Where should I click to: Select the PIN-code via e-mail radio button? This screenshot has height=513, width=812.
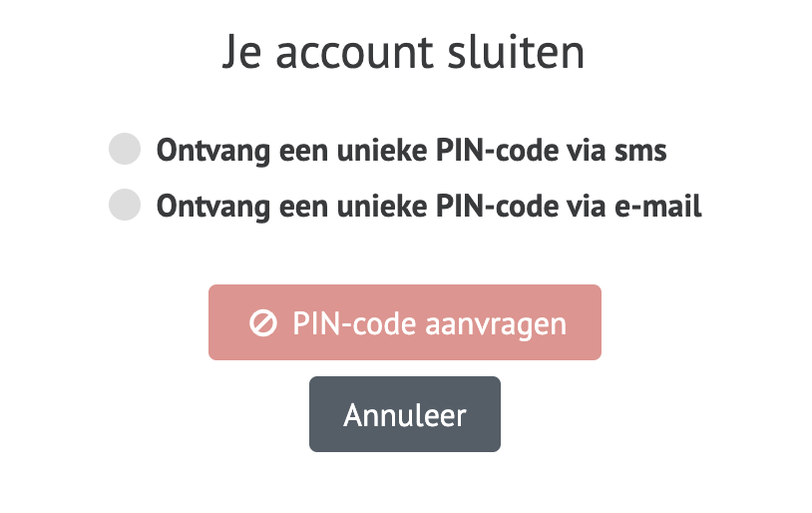click(x=125, y=205)
